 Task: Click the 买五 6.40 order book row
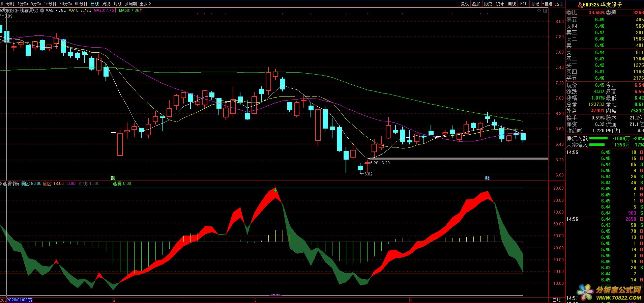(605, 78)
